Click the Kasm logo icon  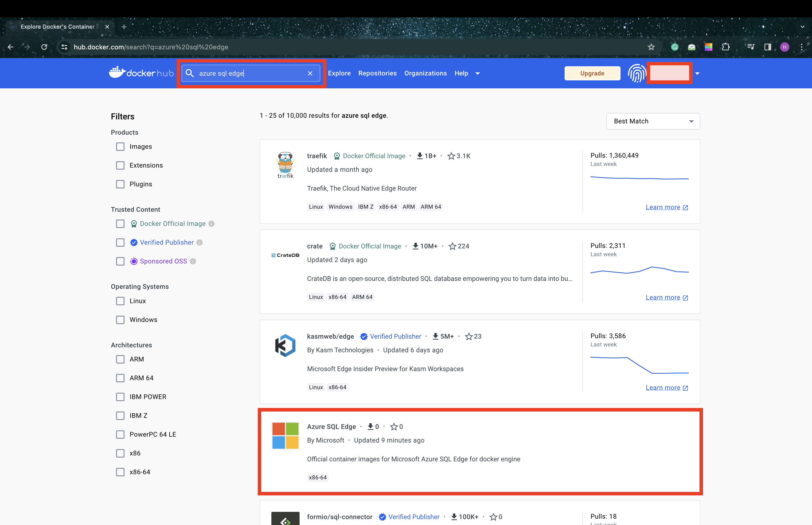point(285,345)
